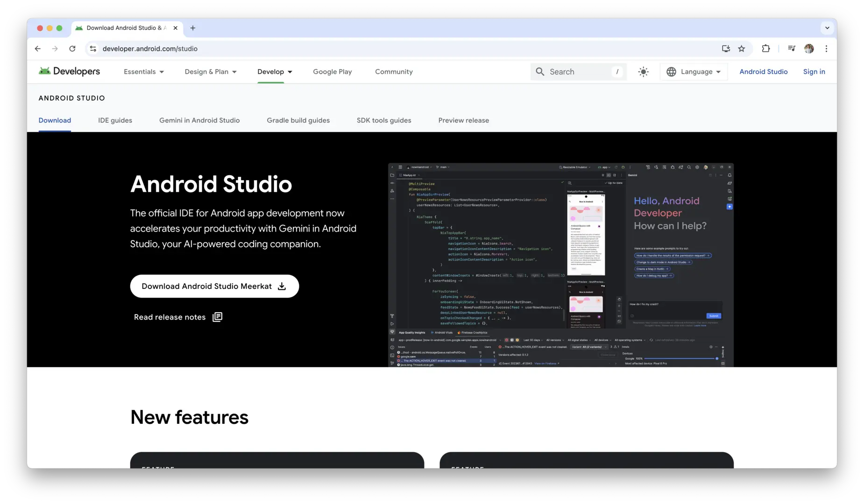Image resolution: width=864 pixels, height=504 pixels.
Task: Toggle the light/dark theme sun icon
Action: coord(644,72)
